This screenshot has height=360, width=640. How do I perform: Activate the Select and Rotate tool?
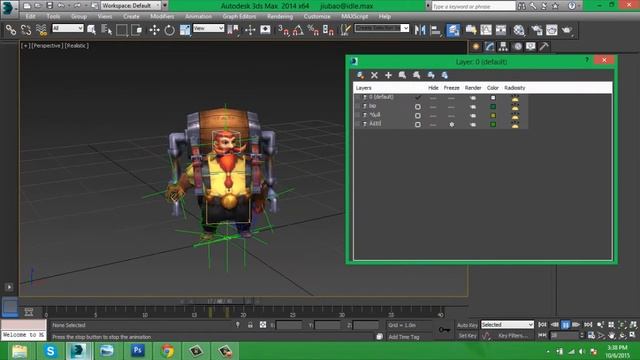point(169,30)
